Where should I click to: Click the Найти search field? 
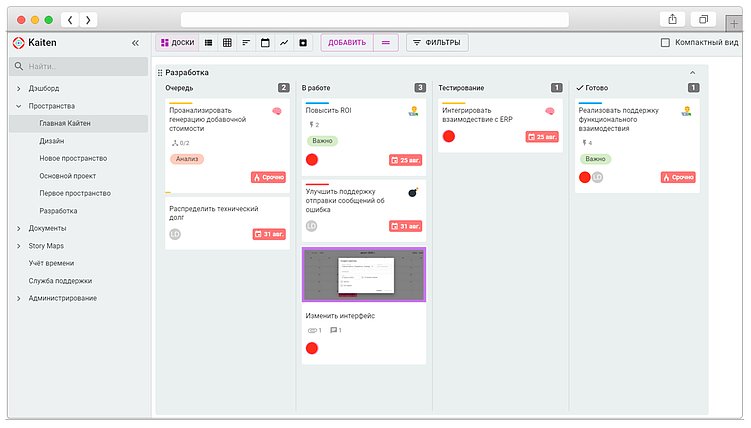point(78,67)
